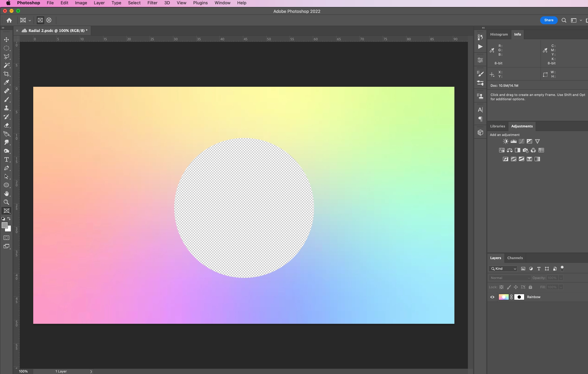Select the Horizontal Type tool
This screenshot has height=374, width=588.
(x=7, y=160)
